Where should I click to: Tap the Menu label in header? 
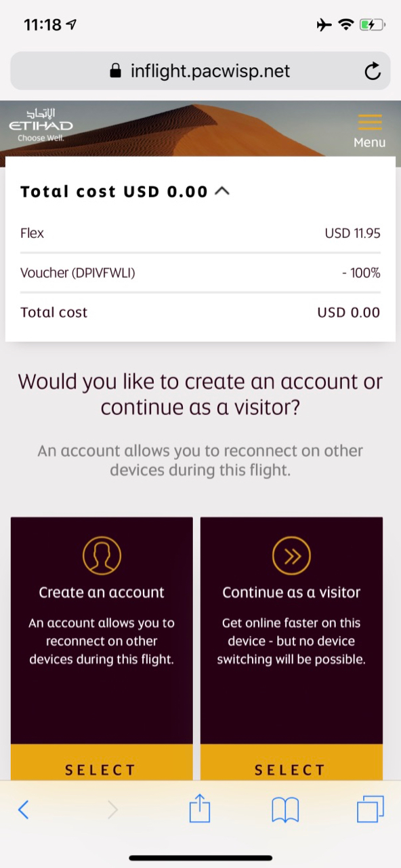click(x=370, y=142)
